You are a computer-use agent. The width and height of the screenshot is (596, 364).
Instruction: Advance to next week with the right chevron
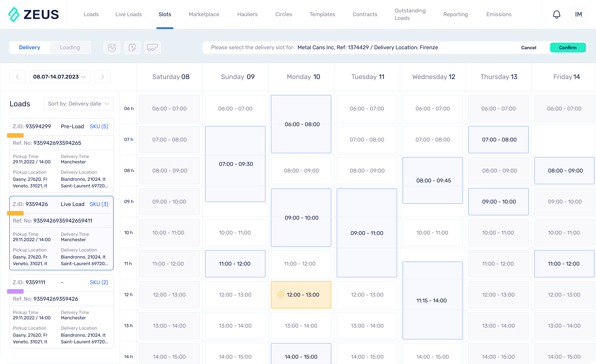(102, 77)
